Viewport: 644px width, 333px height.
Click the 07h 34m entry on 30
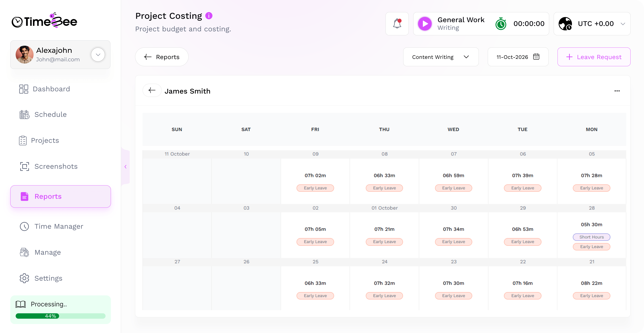[x=453, y=229]
